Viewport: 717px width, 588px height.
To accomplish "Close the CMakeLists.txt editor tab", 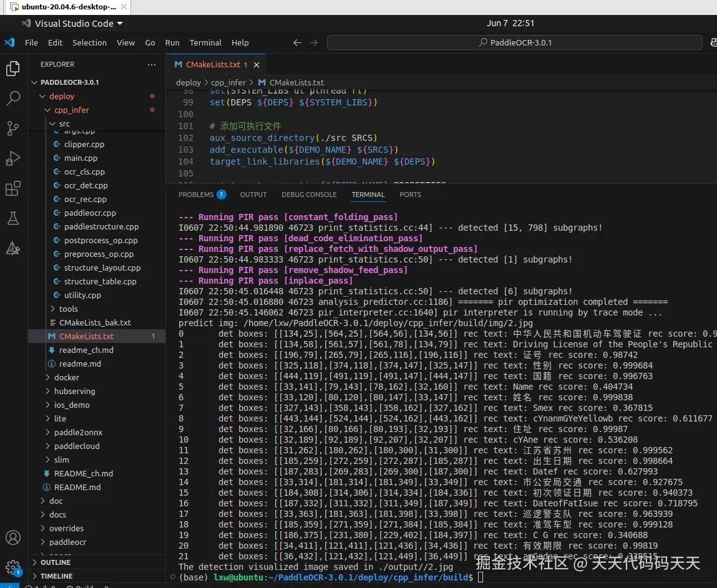I will tap(256, 65).
